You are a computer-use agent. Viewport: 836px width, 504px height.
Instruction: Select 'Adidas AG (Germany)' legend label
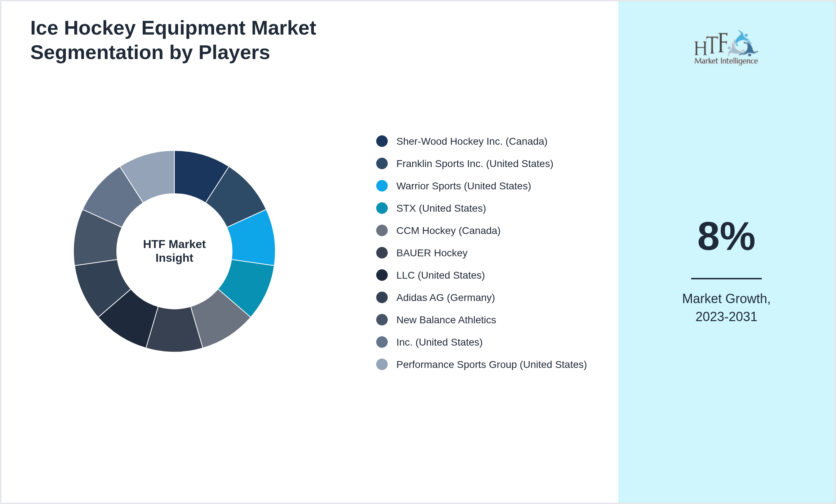[445, 298]
